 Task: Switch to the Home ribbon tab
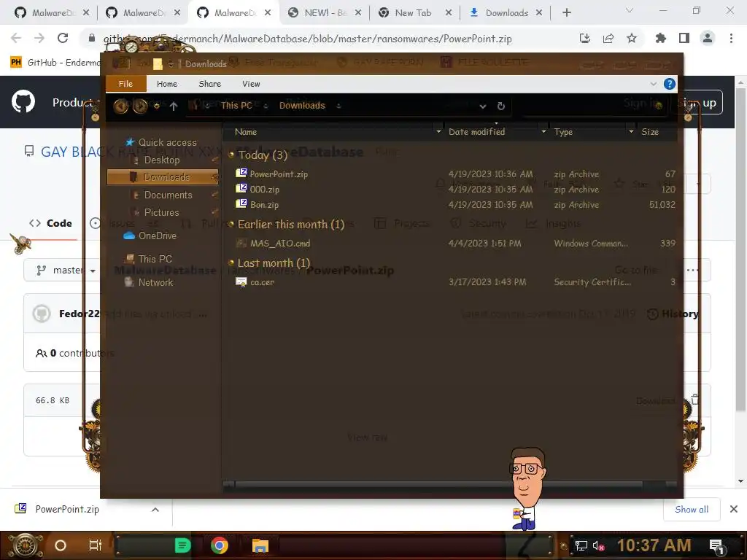coord(167,84)
